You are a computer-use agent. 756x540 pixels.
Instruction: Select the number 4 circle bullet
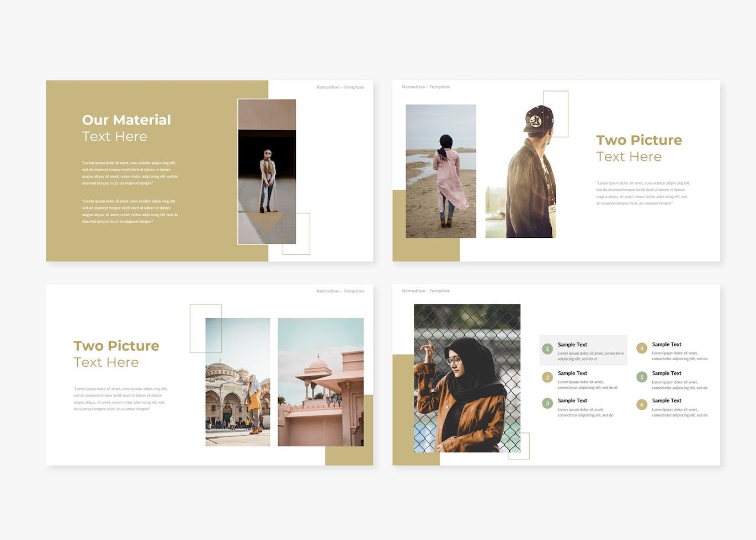641,348
